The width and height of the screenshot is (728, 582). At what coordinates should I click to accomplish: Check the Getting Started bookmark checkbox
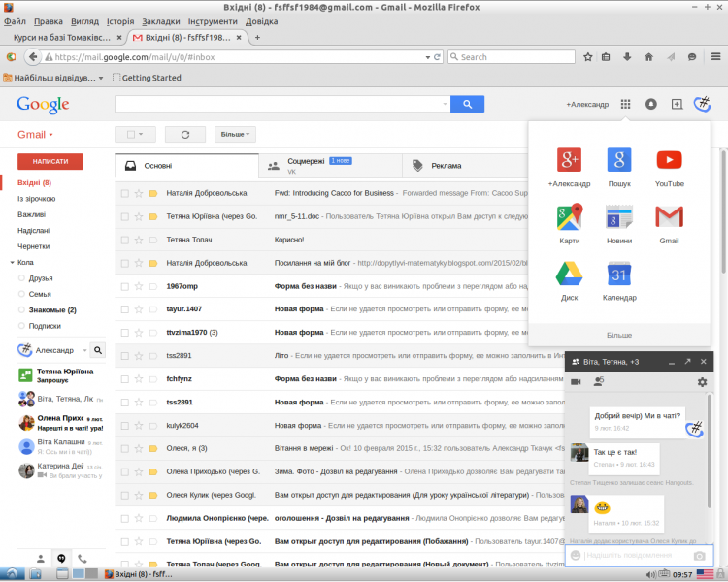117,78
